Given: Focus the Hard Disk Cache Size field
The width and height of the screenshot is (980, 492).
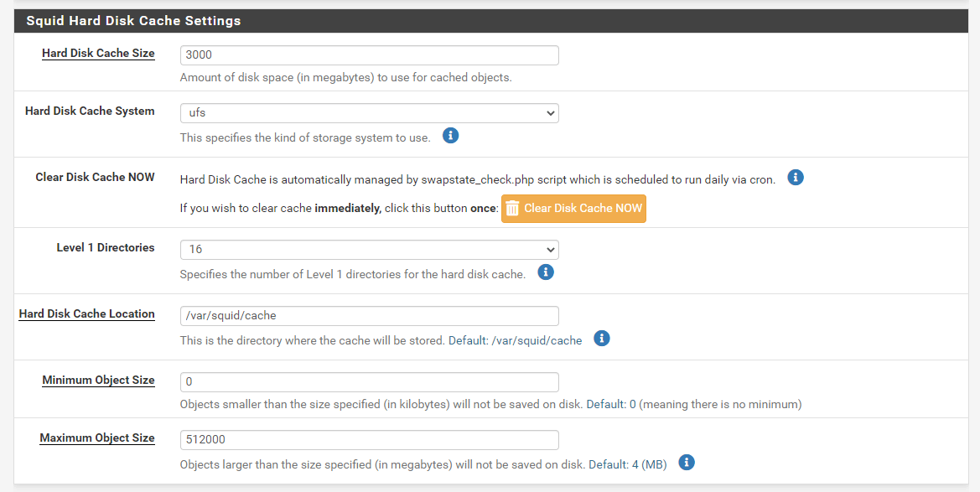Looking at the screenshot, I should click(x=370, y=55).
